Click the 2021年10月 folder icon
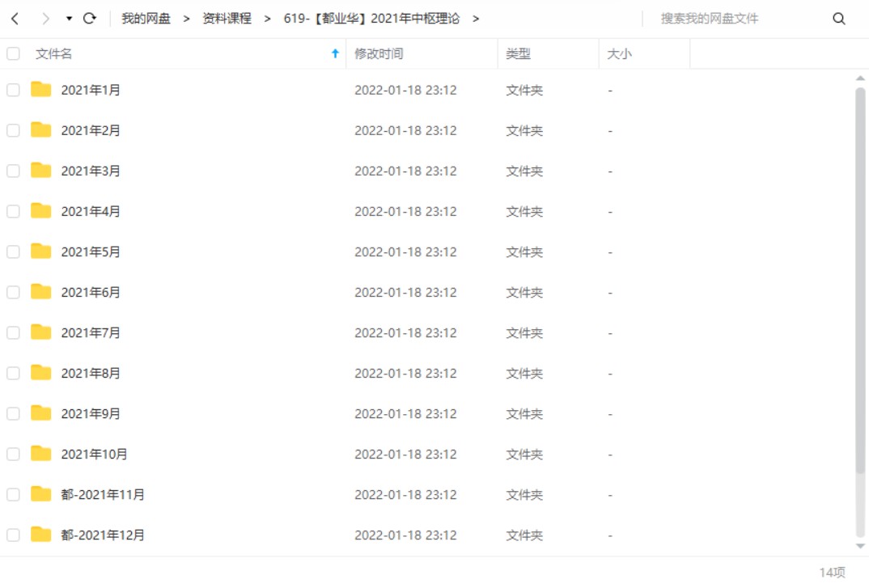869x588 pixels. click(x=41, y=453)
